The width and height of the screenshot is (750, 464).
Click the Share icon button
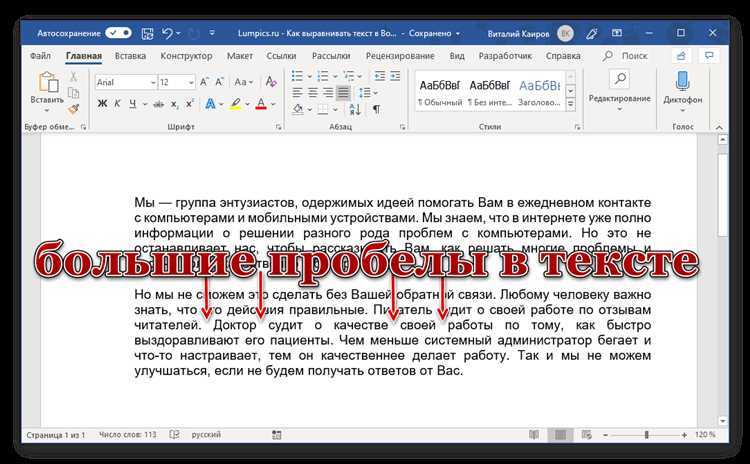[681, 56]
